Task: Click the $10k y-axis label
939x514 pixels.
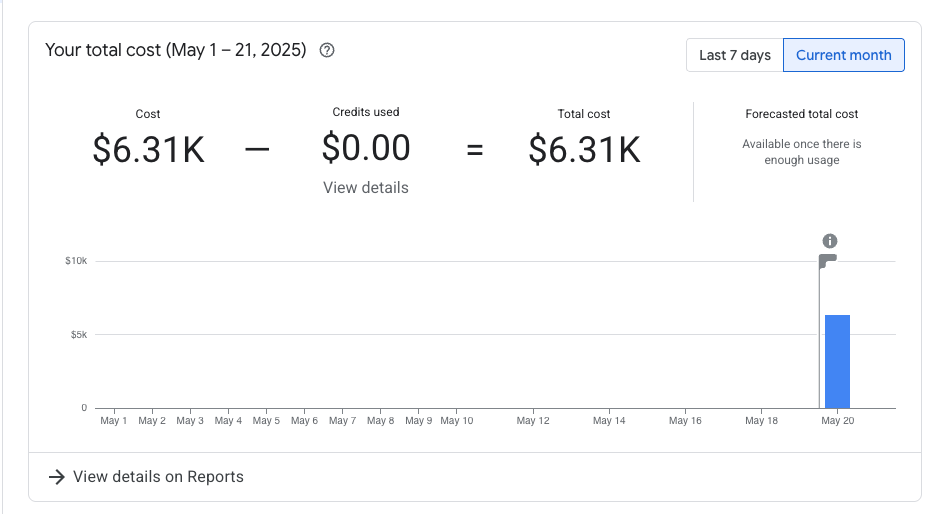Action: point(76,261)
